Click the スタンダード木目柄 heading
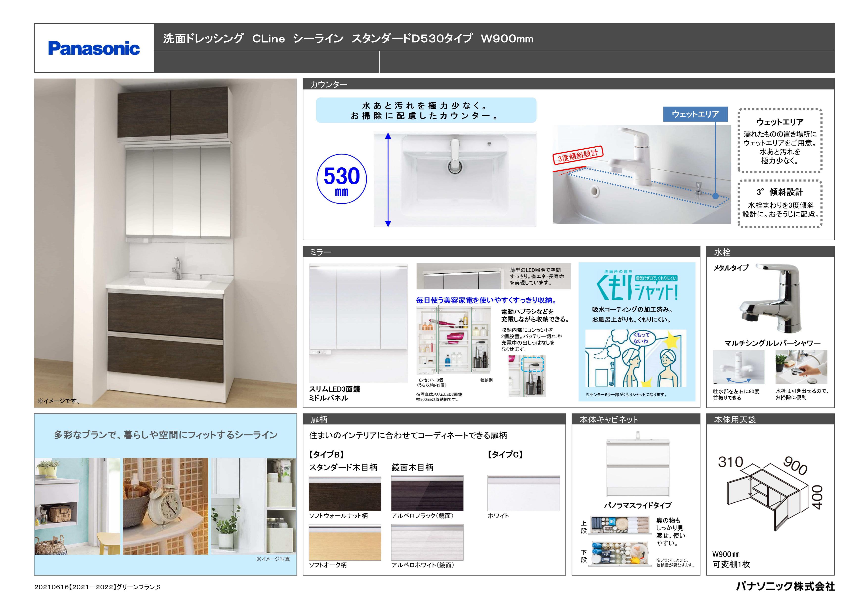The height and width of the screenshot is (613, 868). click(343, 467)
